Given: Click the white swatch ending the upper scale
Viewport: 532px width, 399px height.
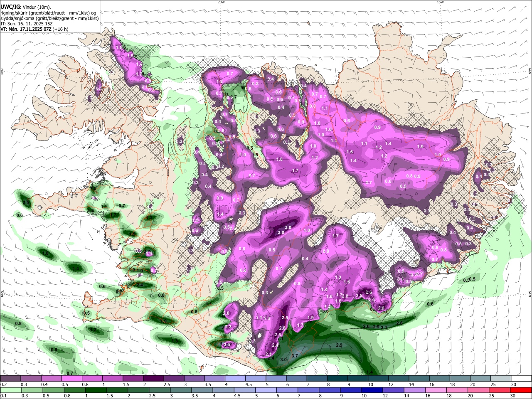Looking at the screenshot, I should pos(521,379).
